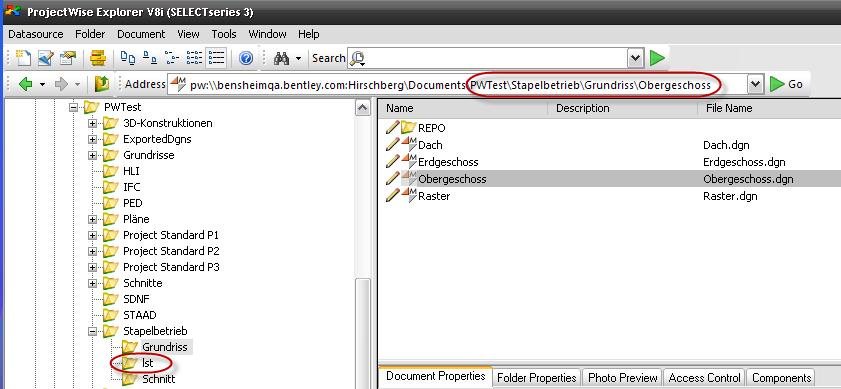841x389 pixels.
Task: Open the Datasource menu
Action: 36,34
